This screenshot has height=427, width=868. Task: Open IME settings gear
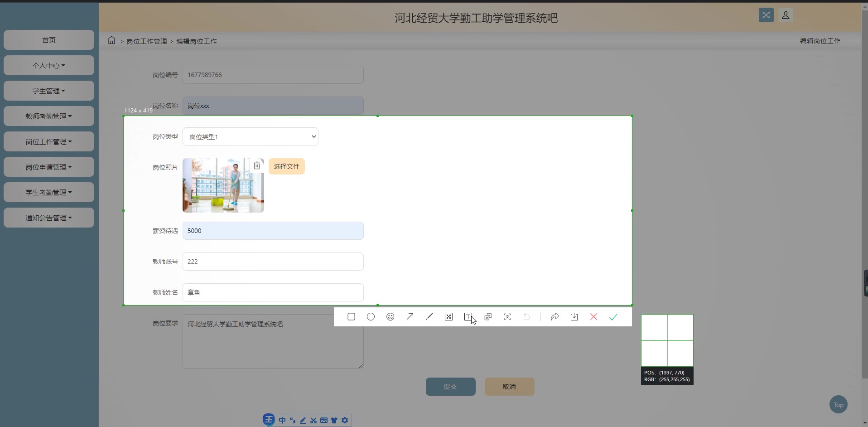click(345, 420)
